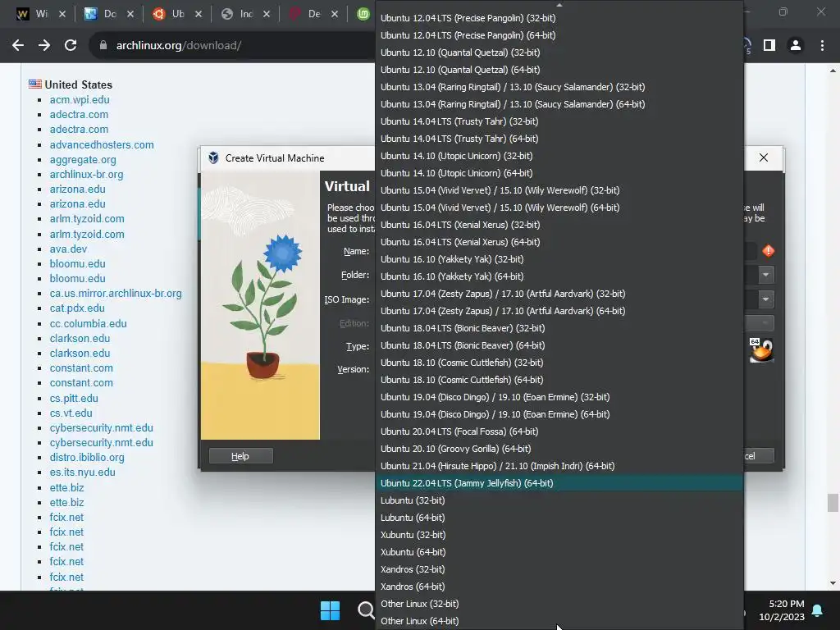
Task: Select Other Linux (32-bit) version
Action: point(559,604)
